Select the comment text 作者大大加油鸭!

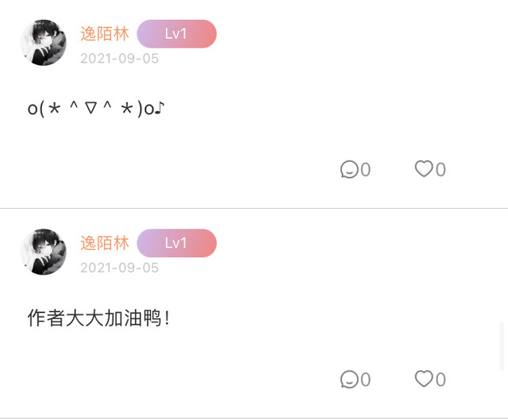click(x=98, y=318)
